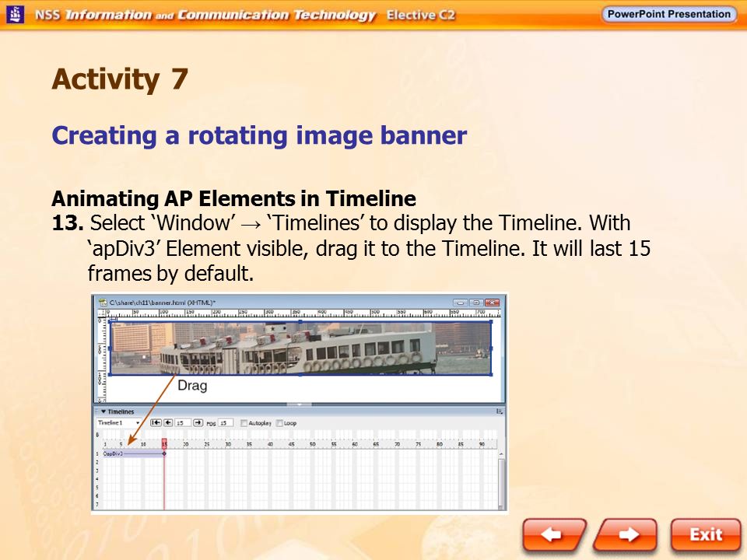Go to the previous slide arrow
The height and width of the screenshot is (560, 747).
tap(554, 534)
